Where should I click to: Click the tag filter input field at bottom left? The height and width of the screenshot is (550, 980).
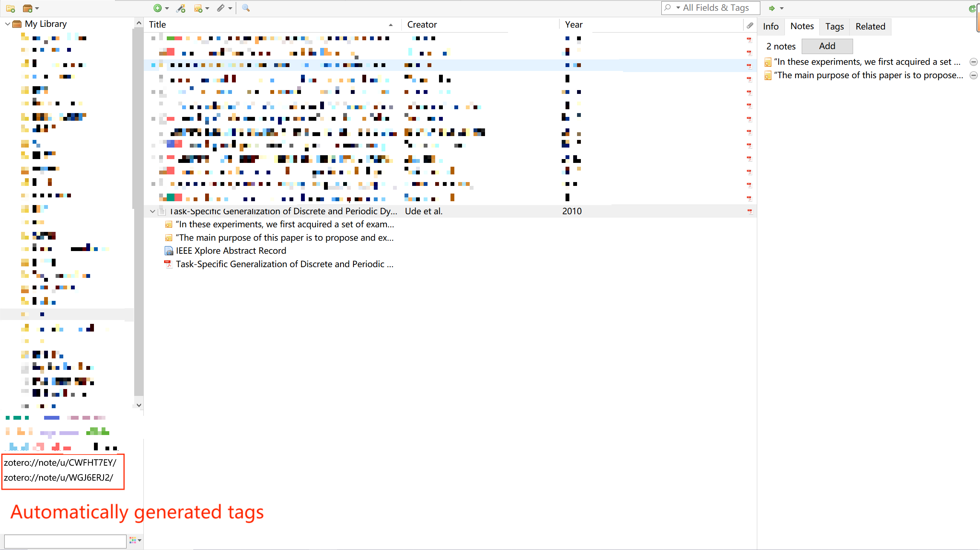point(64,541)
